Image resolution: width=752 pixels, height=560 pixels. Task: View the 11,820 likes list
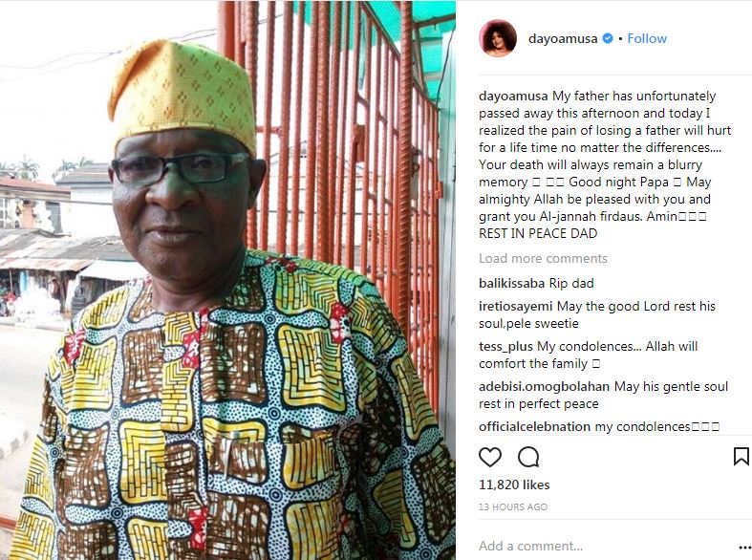514,485
